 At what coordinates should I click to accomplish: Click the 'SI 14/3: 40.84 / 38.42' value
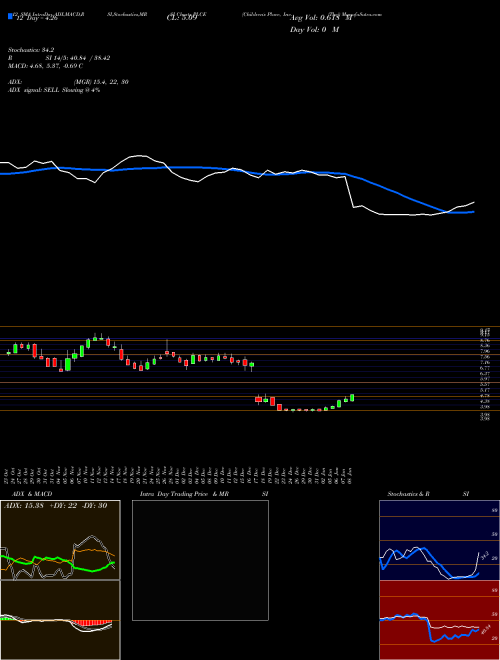point(78,58)
